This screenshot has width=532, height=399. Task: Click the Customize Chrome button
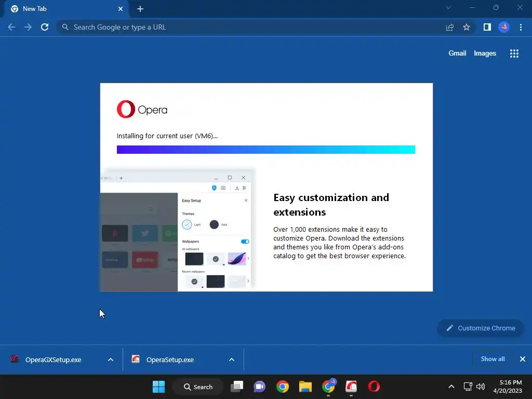[x=481, y=328]
